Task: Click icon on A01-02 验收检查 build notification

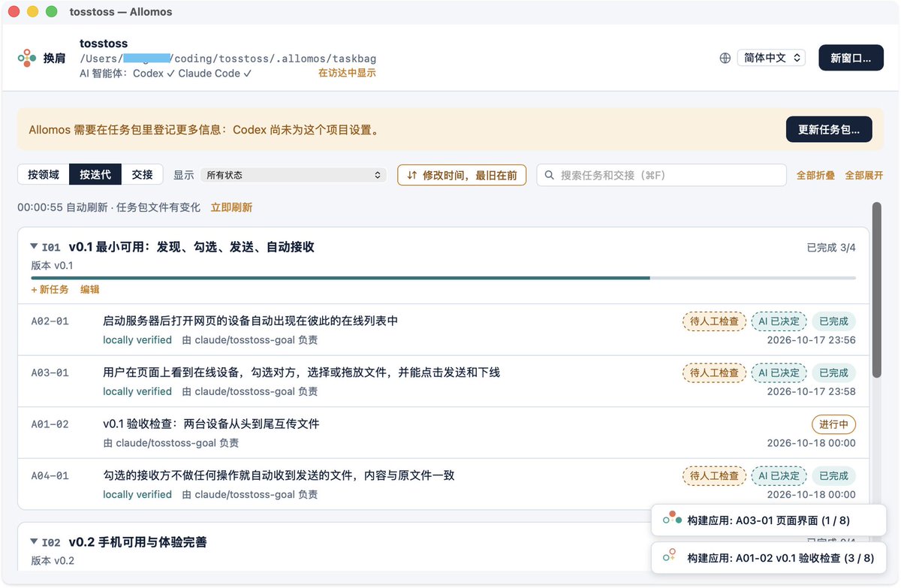Action: point(668,557)
